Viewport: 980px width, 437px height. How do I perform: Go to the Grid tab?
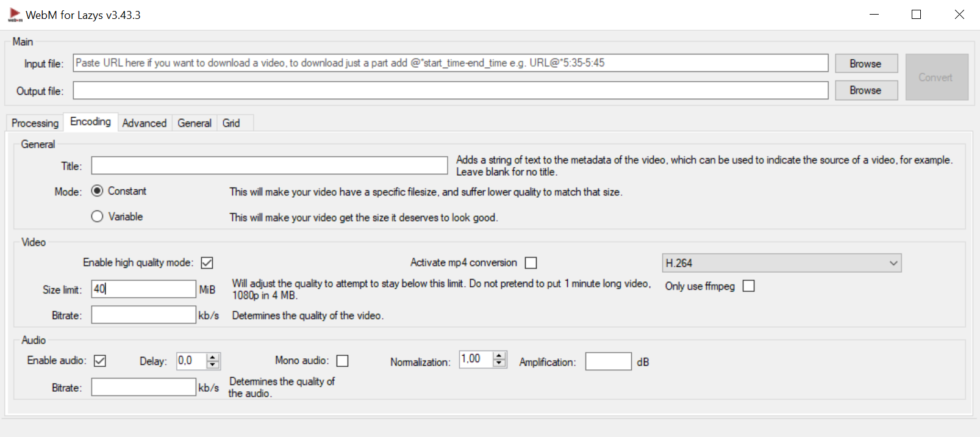pos(231,123)
